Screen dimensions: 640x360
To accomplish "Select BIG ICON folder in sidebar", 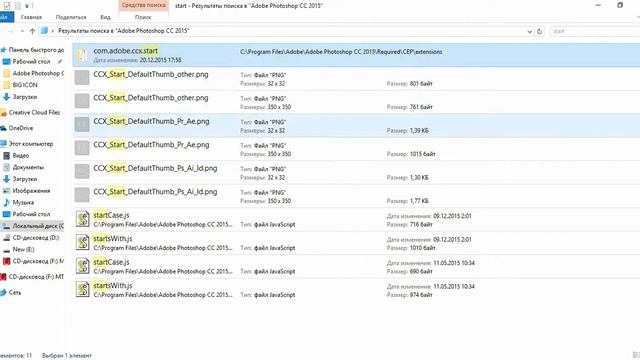I will 25,85.
